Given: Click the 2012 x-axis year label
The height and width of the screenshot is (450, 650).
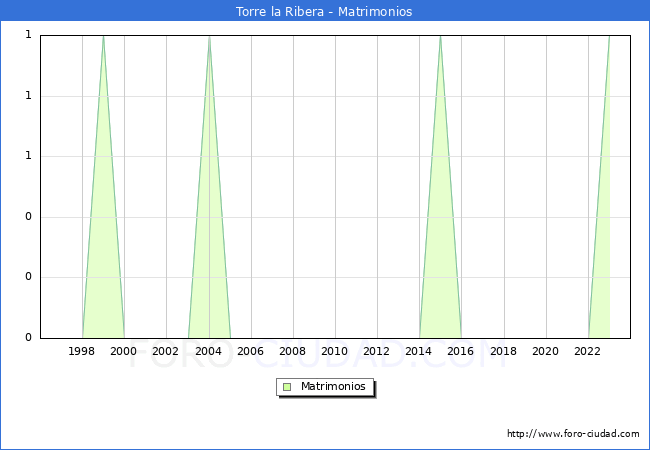Looking at the screenshot, I should [x=377, y=352].
